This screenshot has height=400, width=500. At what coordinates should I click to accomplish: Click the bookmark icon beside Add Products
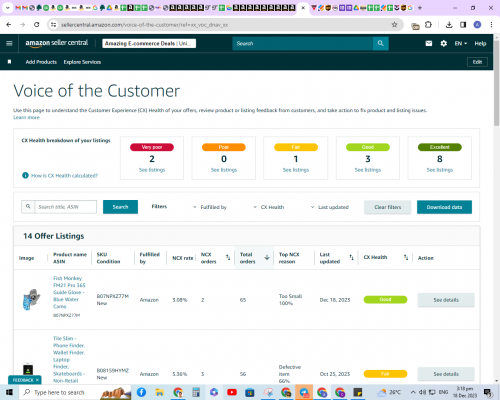click(x=9, y=62)
